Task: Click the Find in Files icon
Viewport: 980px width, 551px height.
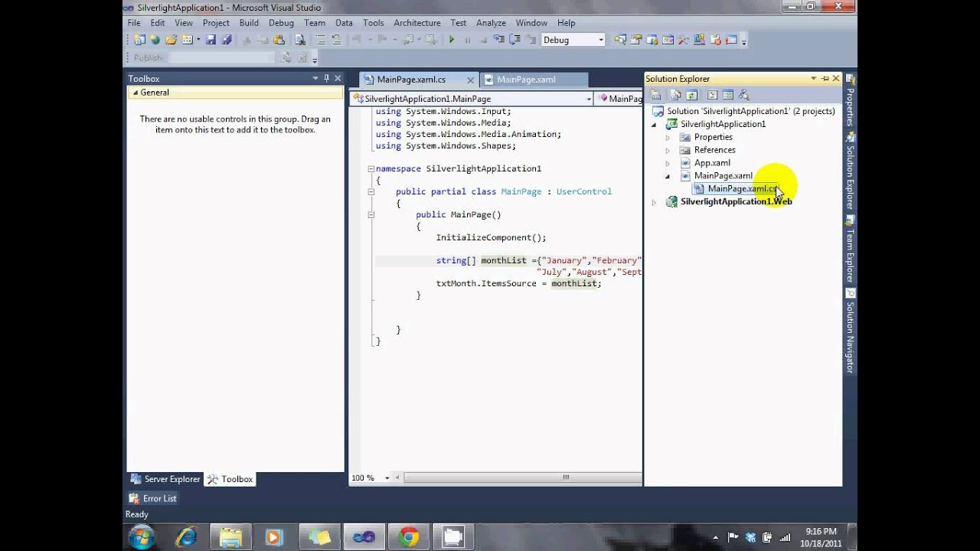Action: (x=300, y=40)
